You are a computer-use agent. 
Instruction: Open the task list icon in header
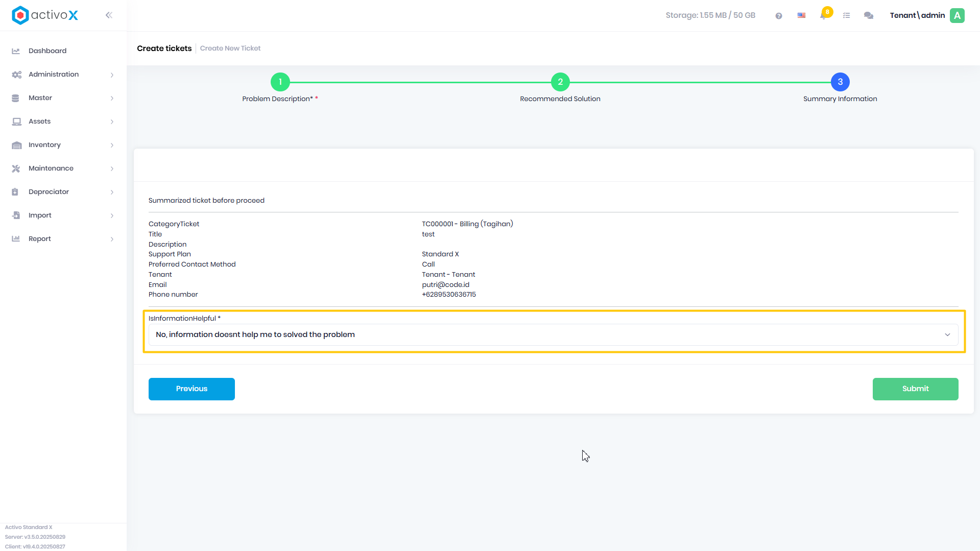847,16
